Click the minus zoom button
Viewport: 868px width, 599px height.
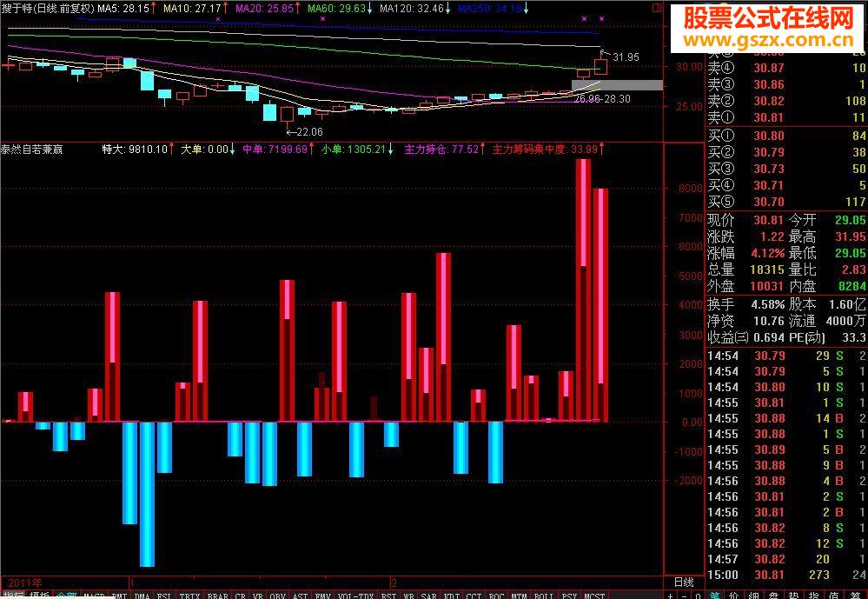[x=684, y=596]
